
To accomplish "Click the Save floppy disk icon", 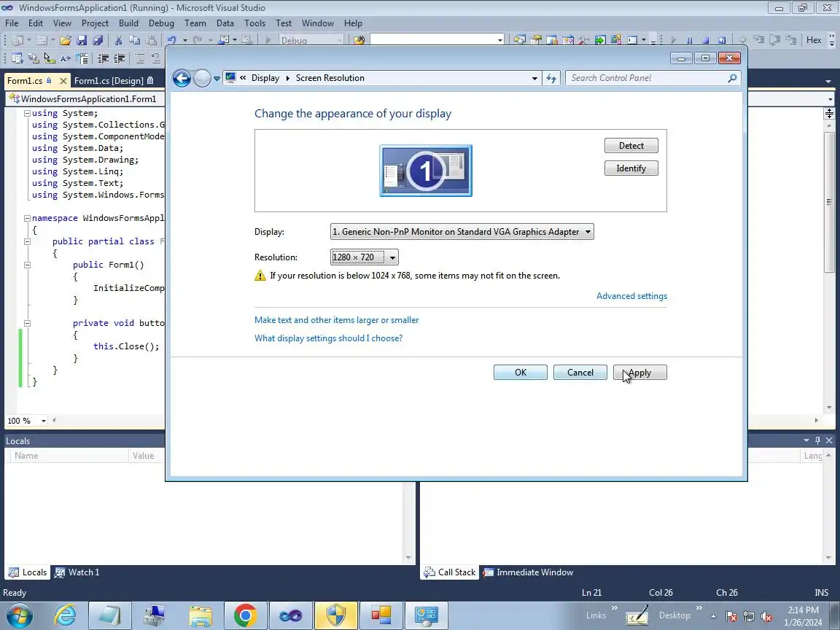I will click(82, 40).
